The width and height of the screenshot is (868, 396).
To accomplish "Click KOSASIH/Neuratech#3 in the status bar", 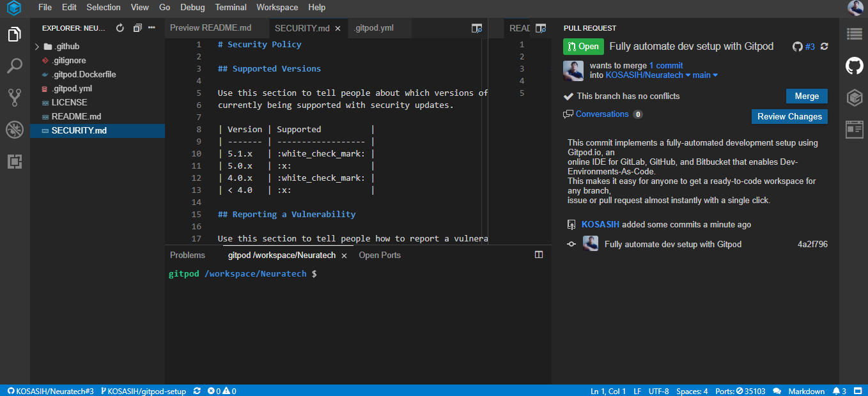I will click(x=50, y=391).
